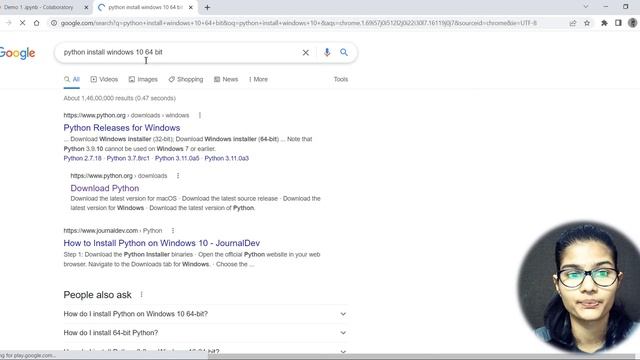Open the Extensions puzzle icon
Viewport: 640px width, 360px height.
click(604, 23)
